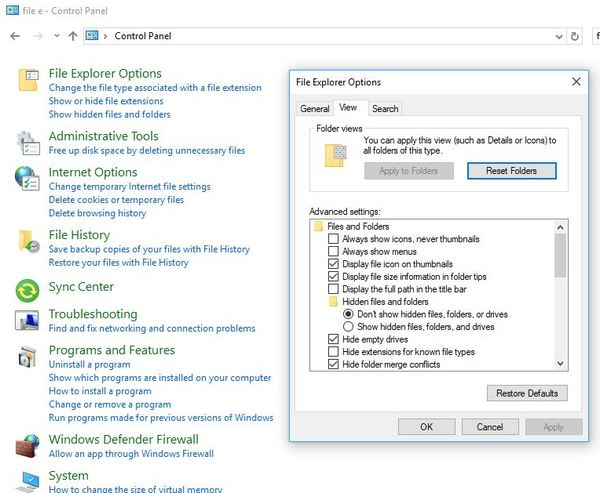Open How to install a program link
This screenshot has width=600, height=493.
pos(100,391)
